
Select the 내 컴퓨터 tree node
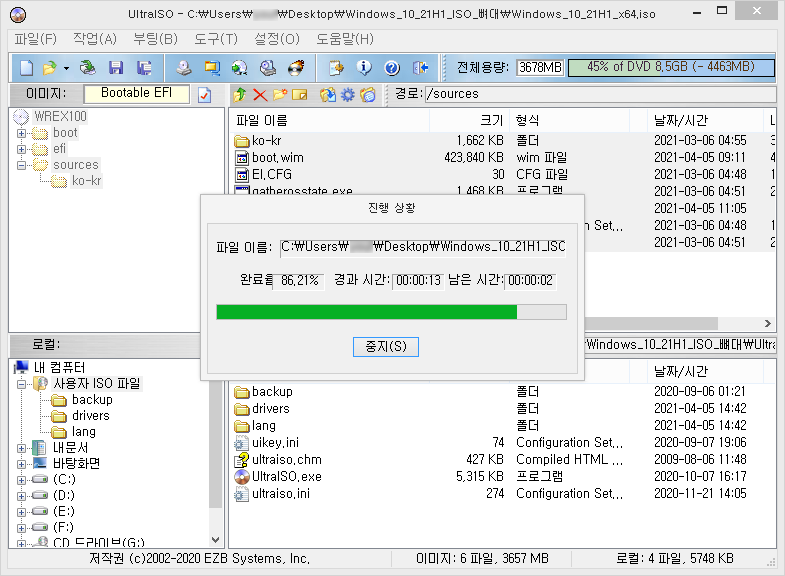click(x=59, y=367)
